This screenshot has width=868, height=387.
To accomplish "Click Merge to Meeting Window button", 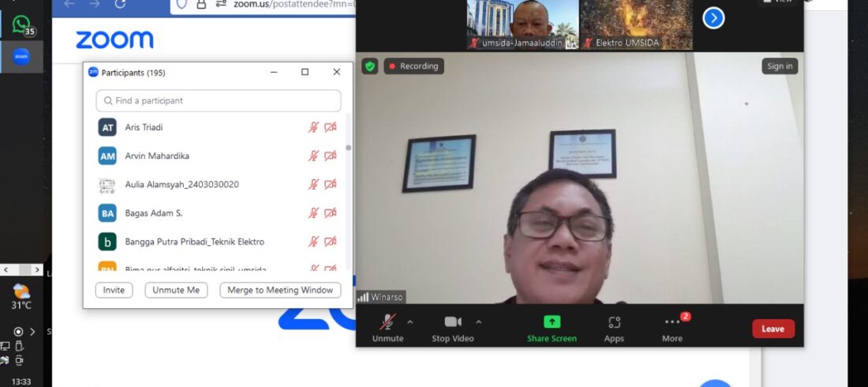I will pos(280,290).
